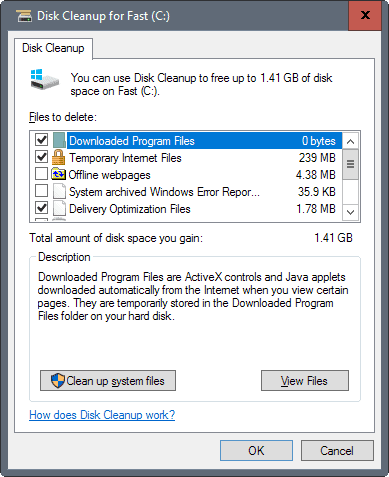Select the Downloaded Program Files icon
This screenshot has width=389, height=477.
[59, 140]
